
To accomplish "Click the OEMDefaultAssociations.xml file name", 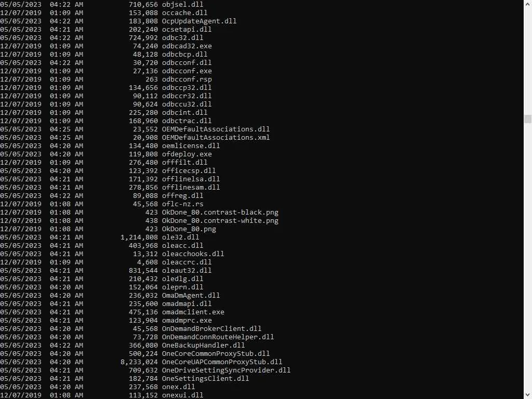I will pyautogui.click(x=216, y=138).
